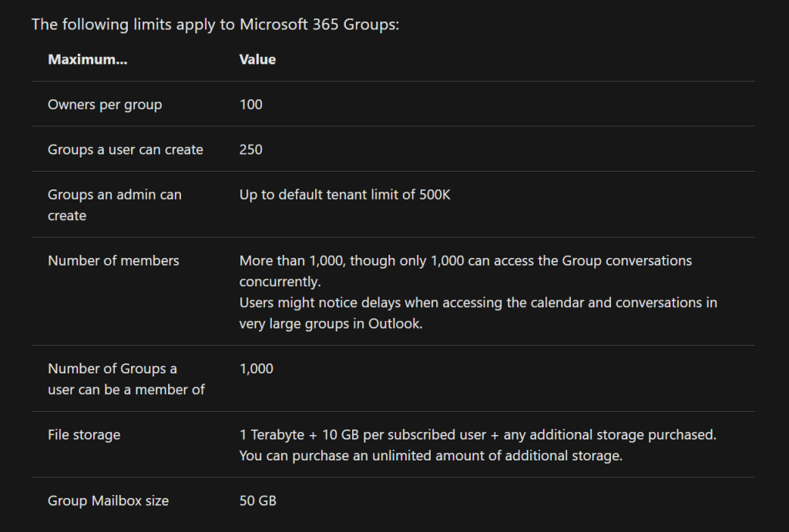Click the intro sentence about Microsoft 365 Groups limits

pos(215,24)
